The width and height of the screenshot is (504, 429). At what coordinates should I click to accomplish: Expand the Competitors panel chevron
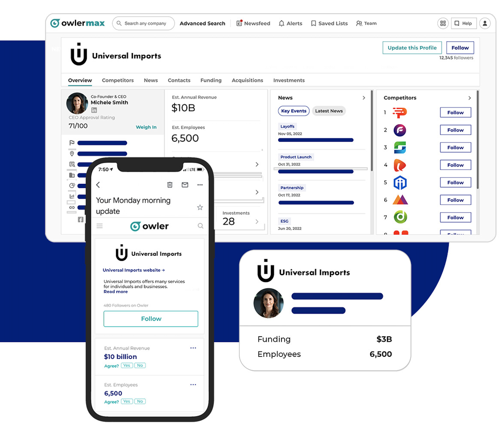pos(470,98)
